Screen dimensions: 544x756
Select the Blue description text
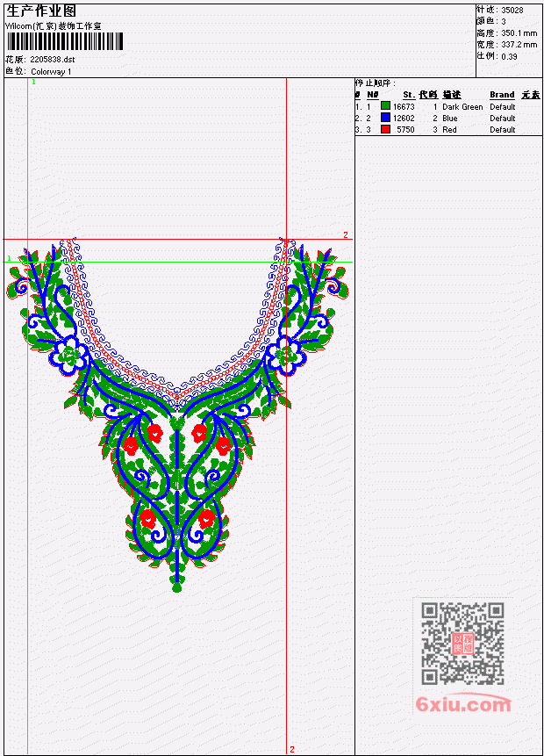click(x=450, y=119)
